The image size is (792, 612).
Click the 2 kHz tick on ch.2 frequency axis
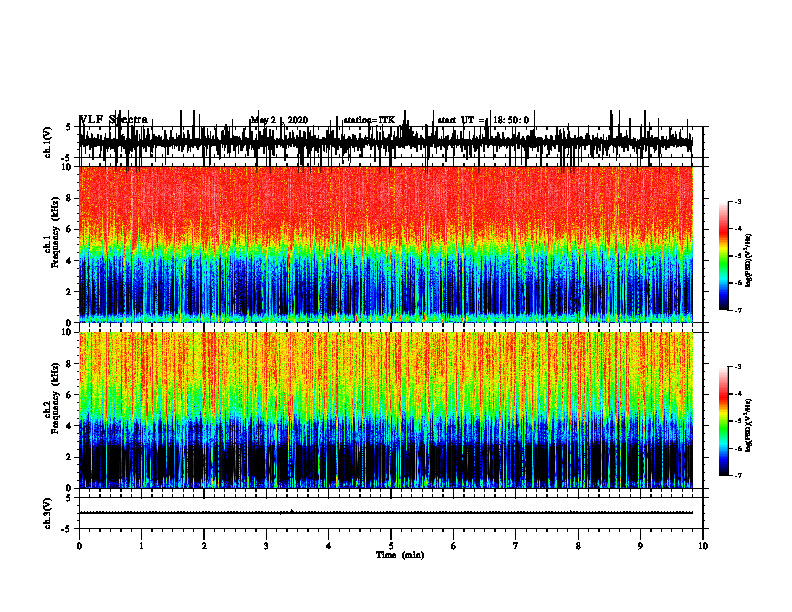(70, 457)
